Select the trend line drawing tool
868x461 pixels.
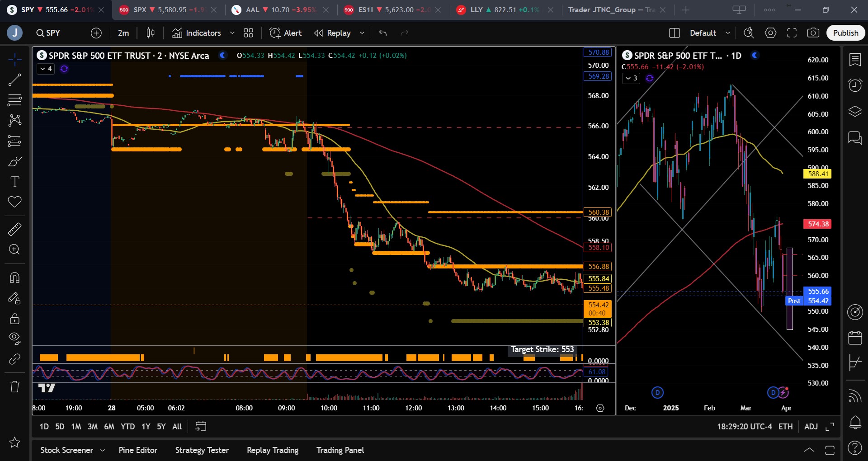coord(14,80)
